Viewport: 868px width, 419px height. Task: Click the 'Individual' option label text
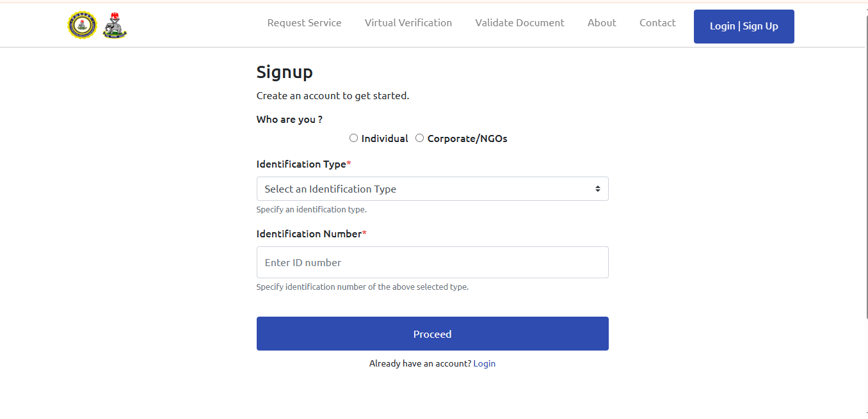point(384,139)
